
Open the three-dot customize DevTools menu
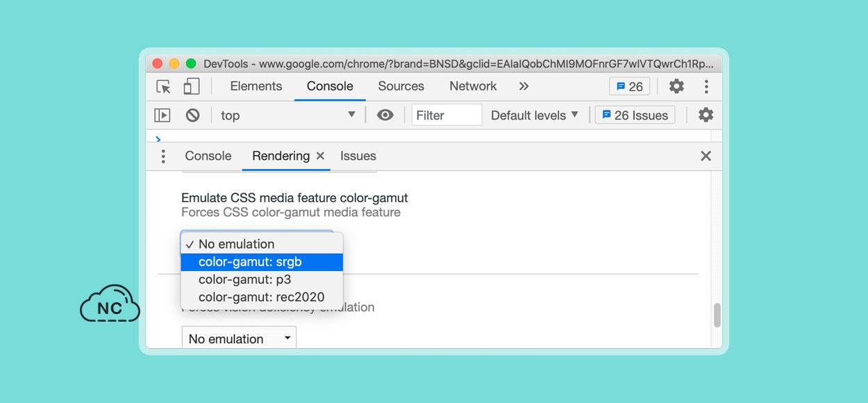706,86
